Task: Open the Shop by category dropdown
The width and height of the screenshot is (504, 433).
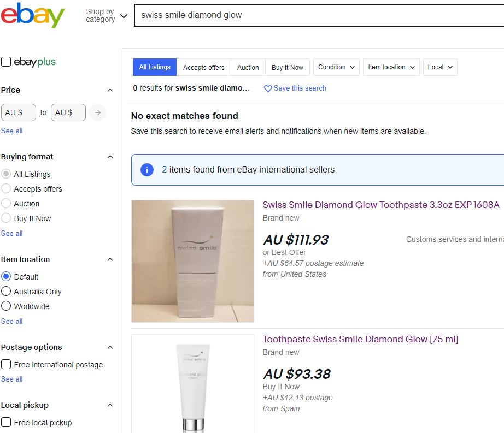Action: pos(107,15)
